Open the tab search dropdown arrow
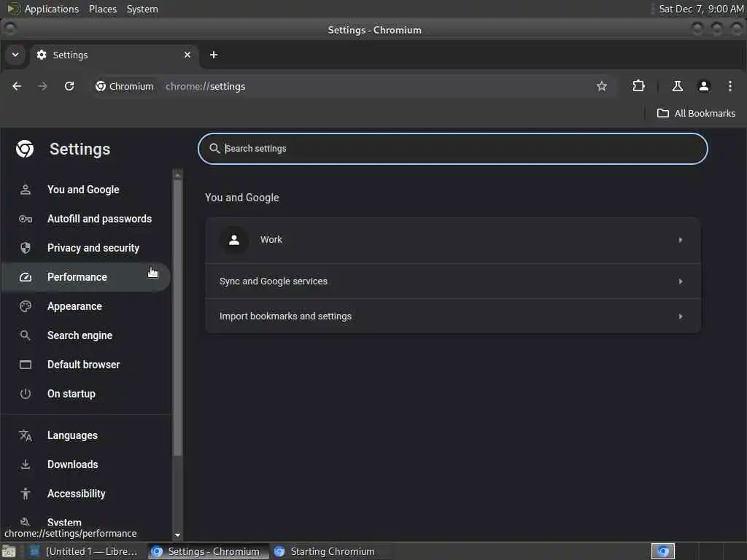Screen dimensions: 747x560 tap(15, 55)
